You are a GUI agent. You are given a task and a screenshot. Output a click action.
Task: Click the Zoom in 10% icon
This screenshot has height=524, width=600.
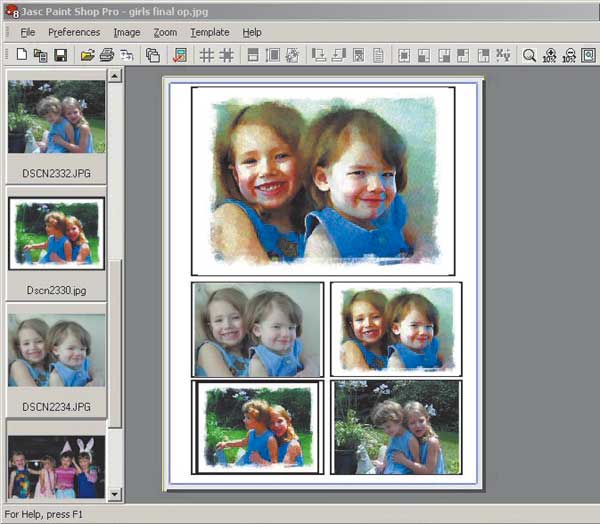point(549,56)
